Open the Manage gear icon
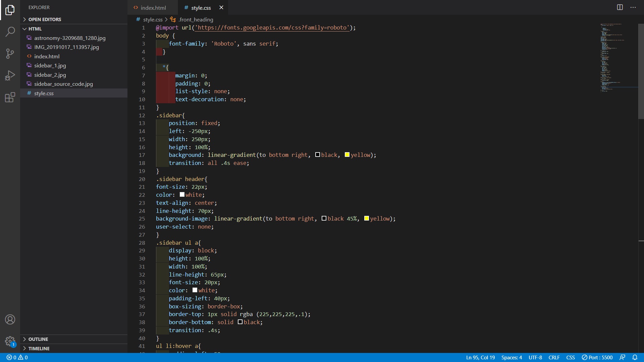This screenshot has width=644, height=362. [x=10, y=342]
